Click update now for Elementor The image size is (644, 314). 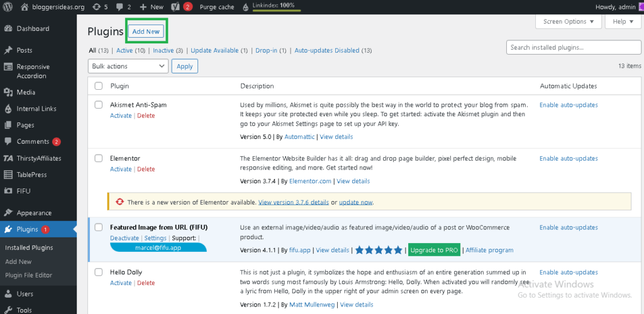pos(356,202)
